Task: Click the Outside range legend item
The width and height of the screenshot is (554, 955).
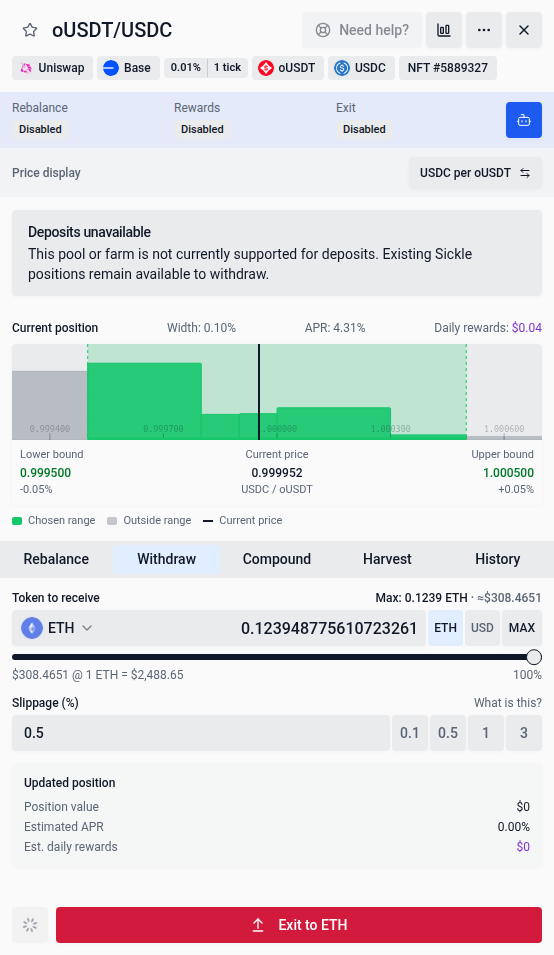Action: (149, 521)
